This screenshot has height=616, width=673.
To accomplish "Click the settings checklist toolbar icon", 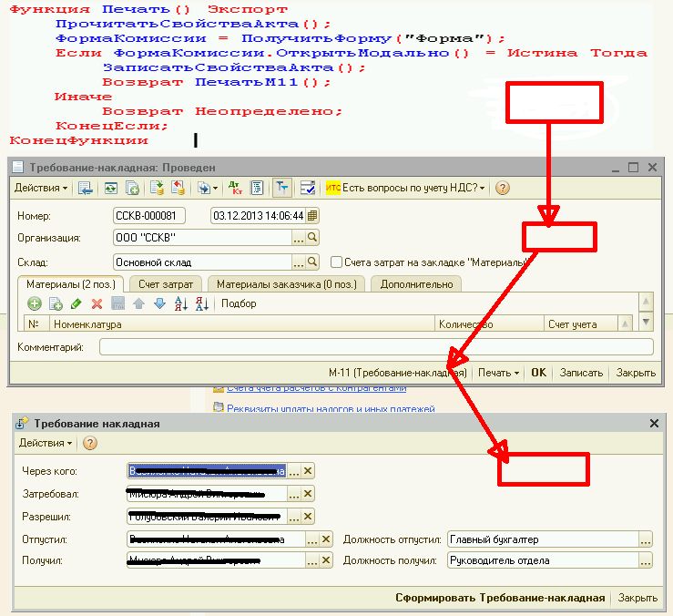I will click(307, 188).
